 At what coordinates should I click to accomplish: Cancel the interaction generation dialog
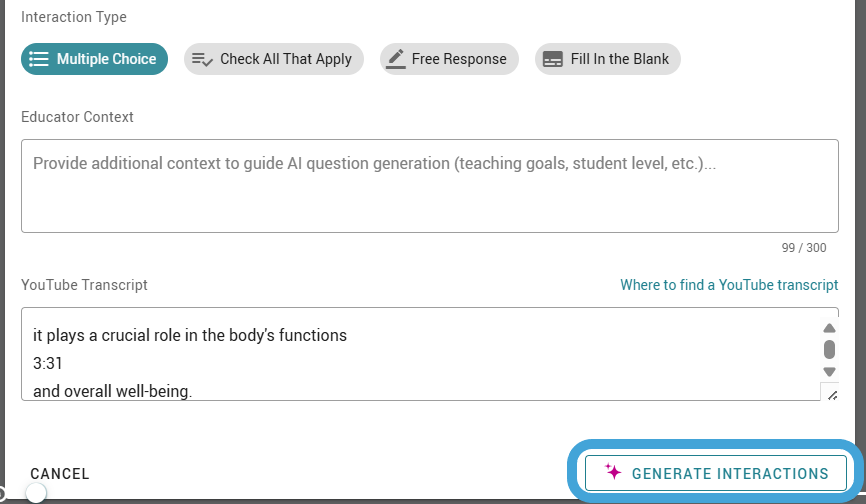[60, 474]
